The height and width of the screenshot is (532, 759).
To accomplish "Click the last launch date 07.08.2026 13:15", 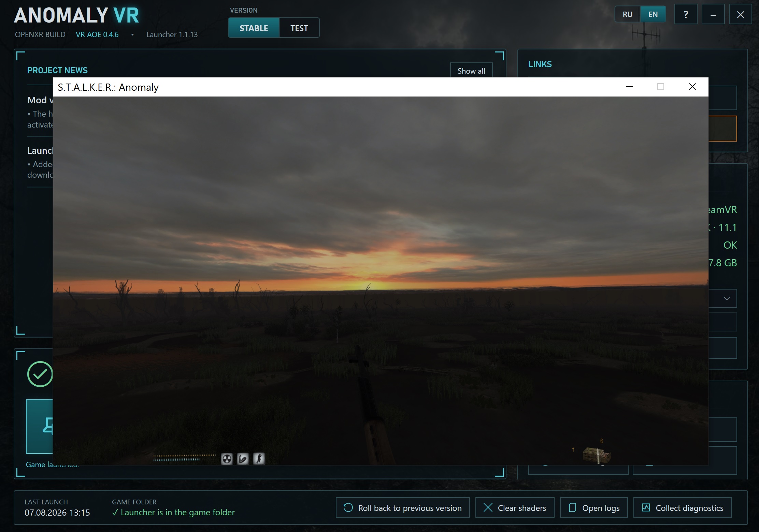I will 57,513.
